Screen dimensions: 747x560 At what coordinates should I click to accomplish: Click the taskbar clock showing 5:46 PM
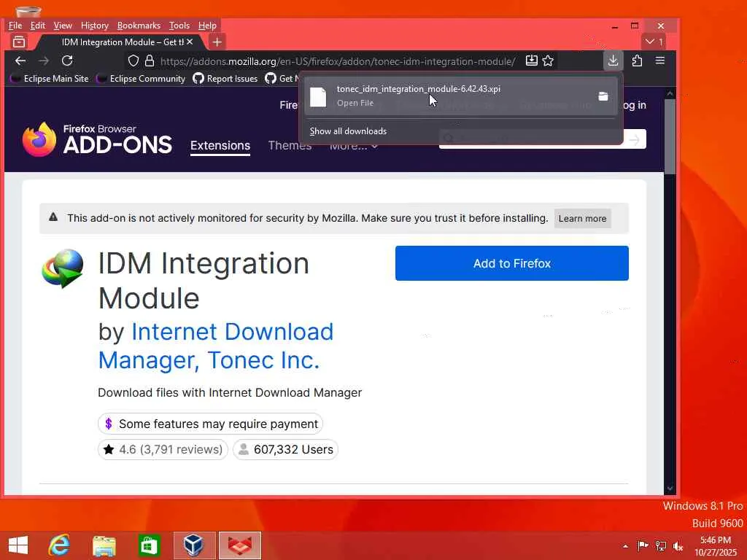tap(715, 546)
